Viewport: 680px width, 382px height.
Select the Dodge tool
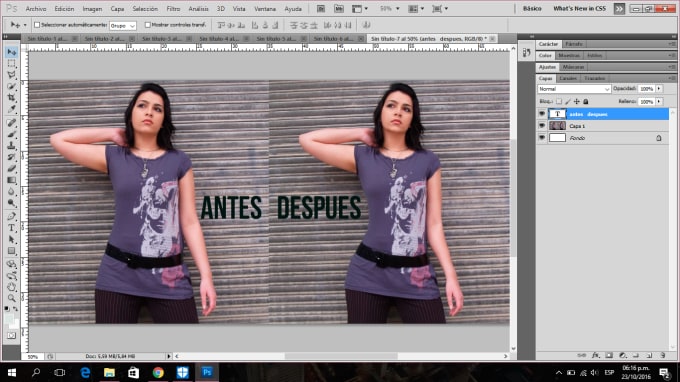click(x=11, y=203)
